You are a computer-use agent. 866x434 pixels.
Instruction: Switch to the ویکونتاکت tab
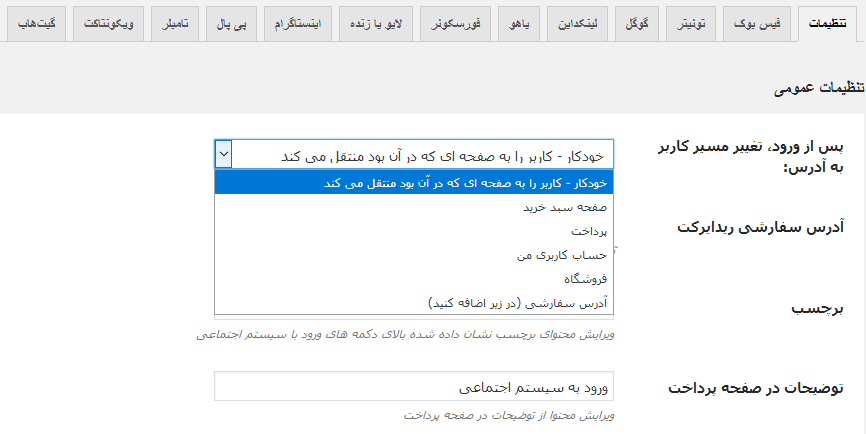[109, 24]
